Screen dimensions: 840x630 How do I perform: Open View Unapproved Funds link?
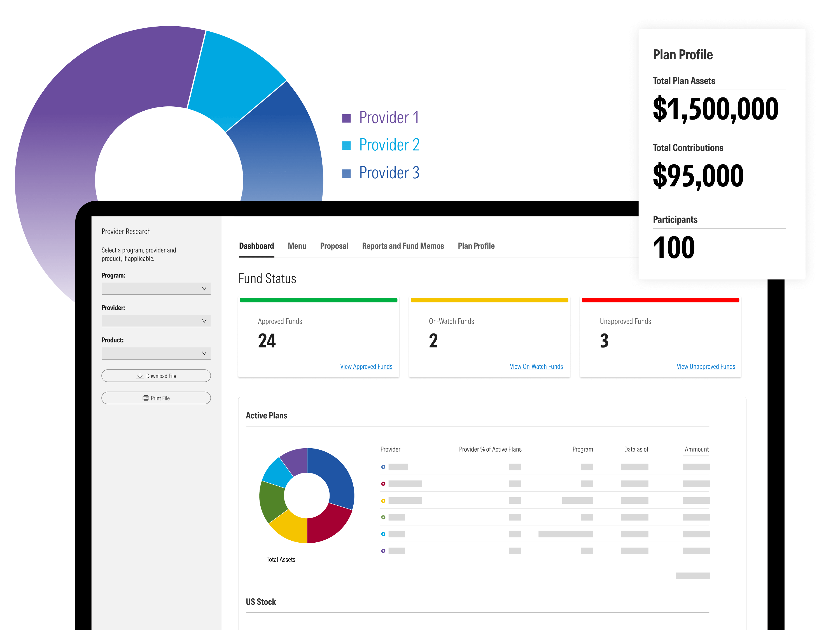[705, 367]
